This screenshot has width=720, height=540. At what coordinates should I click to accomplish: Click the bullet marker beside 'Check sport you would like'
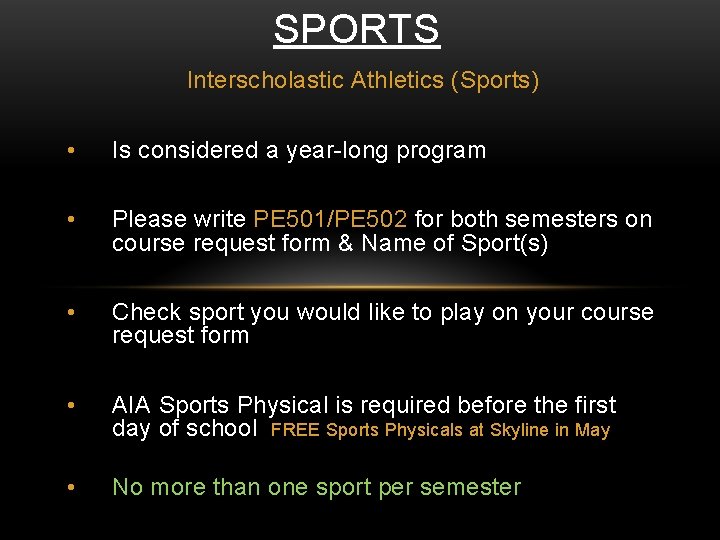pos(69,313)
